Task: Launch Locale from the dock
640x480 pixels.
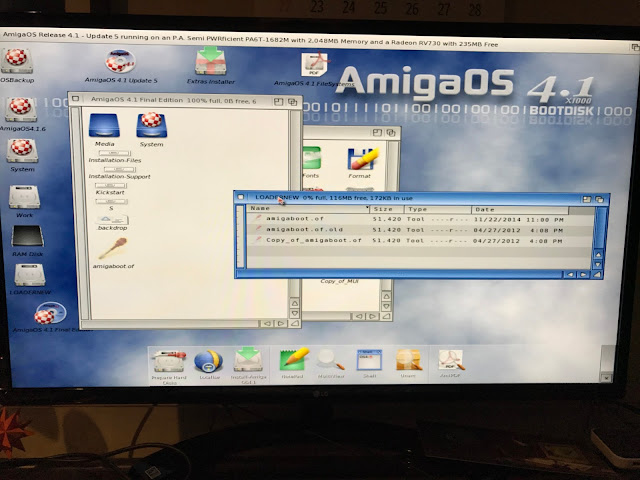Action: coord(209,361)
